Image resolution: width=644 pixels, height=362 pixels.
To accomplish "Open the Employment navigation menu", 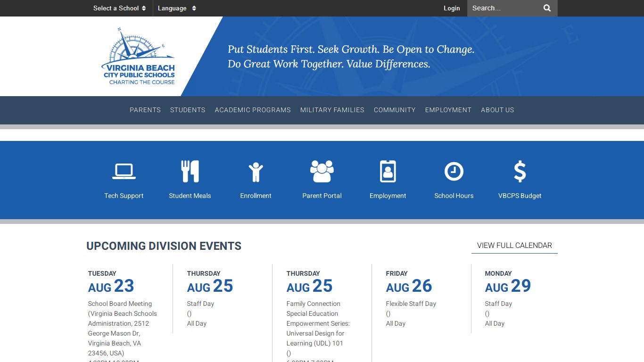I will (448, 110).
